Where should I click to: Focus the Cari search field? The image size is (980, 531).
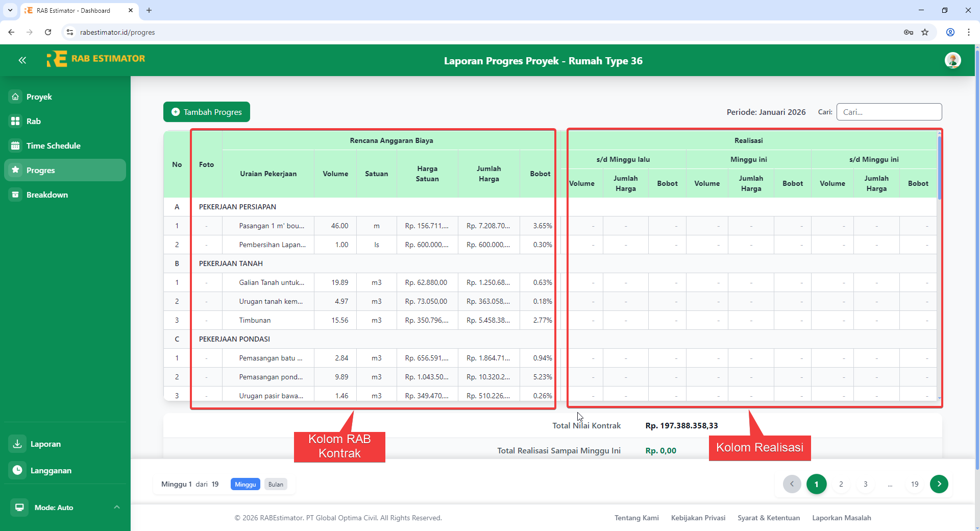[x=889, y=112]
